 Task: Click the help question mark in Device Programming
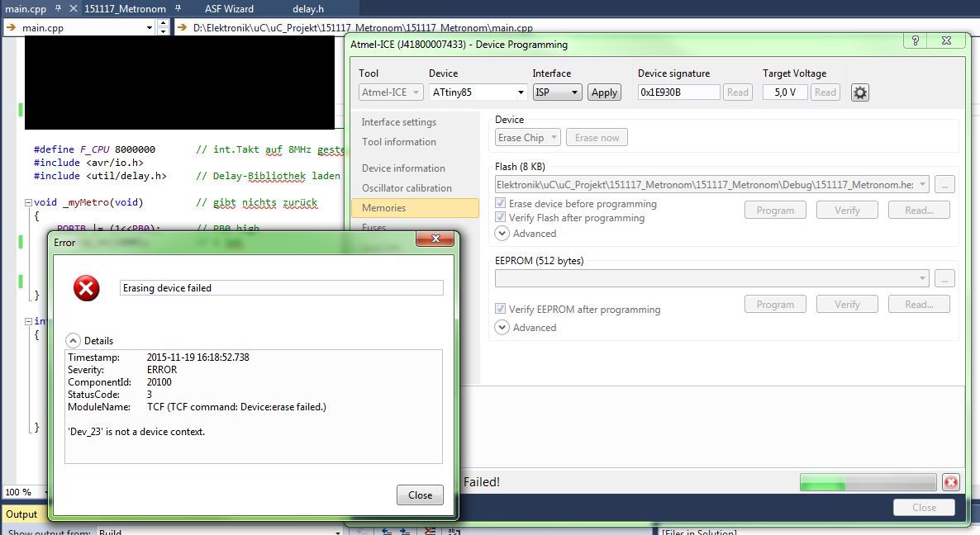click(915, 40)
